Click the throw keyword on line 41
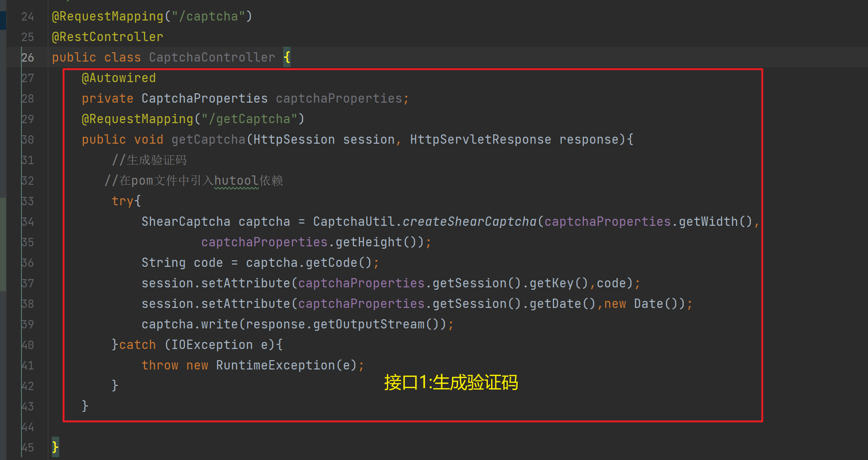Screen dimensions: 868x460 tap(160, 365)
